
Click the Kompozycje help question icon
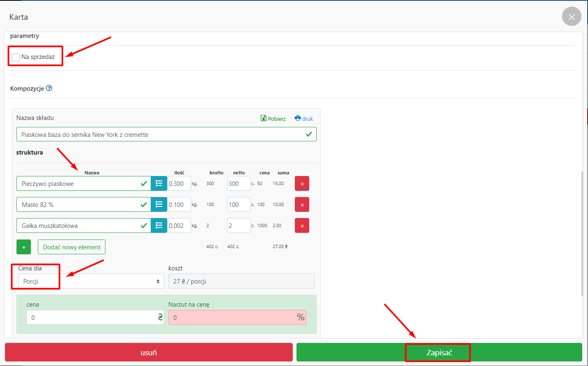click(49, 88)
